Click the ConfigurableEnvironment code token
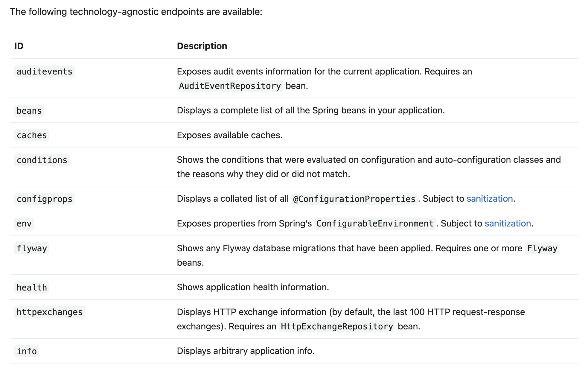The height and width of the screenshot is (368, 588). [375, 223]
